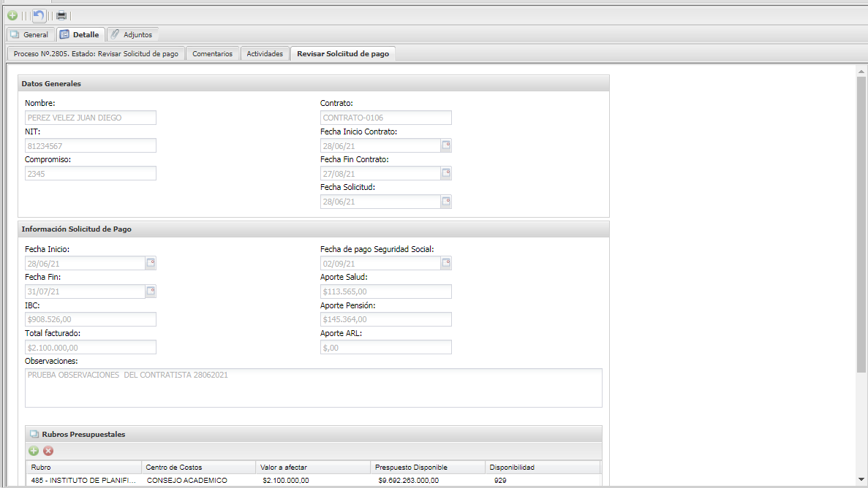Open calendar picker for Fecha Solicitud
The height and width of the screenshot is (488, 868).
446,202
